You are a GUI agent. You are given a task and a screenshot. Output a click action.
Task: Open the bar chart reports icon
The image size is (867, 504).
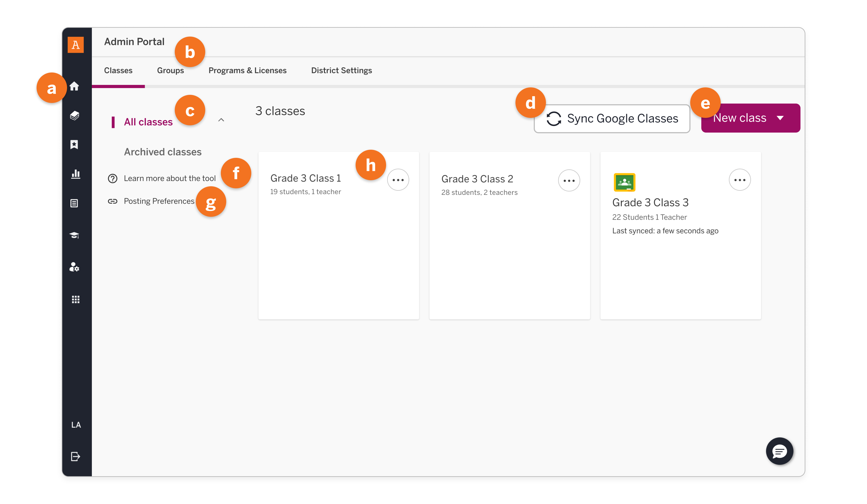tap(76, 174)
